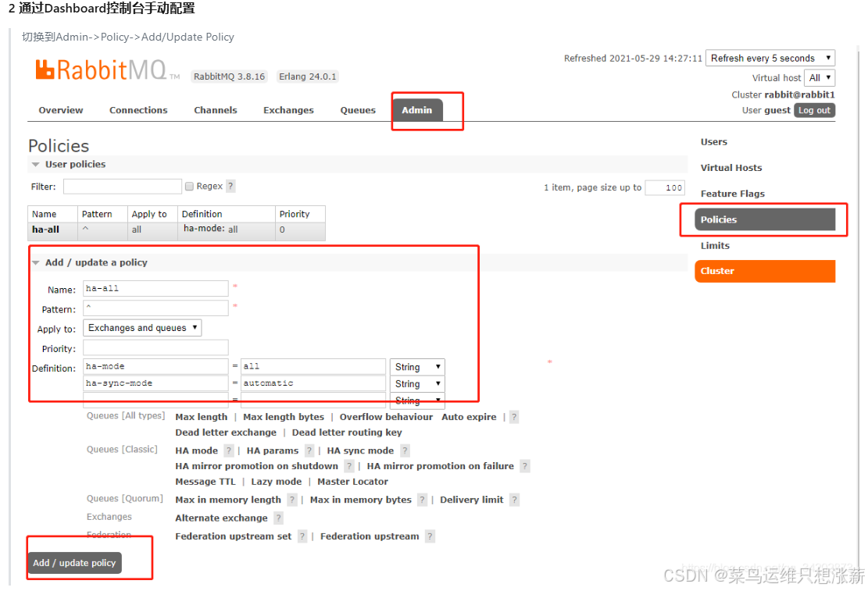Screen dimensions: 868x591
Task: Insert Max length bytes definition
Action: (x=284, y=417)
